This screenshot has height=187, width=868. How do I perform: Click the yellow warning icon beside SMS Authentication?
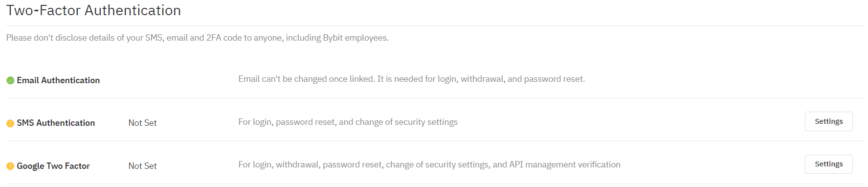10,123
